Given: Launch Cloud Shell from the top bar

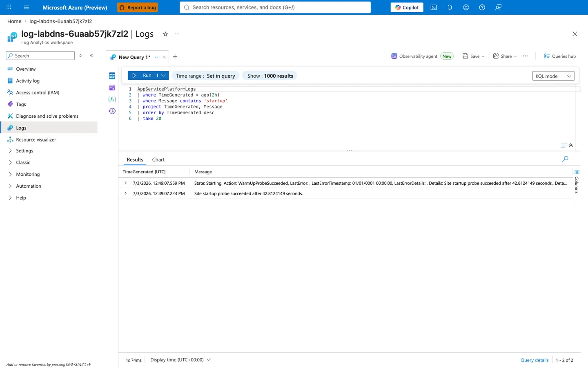Looking at the screenshot, I should [434, 7].
